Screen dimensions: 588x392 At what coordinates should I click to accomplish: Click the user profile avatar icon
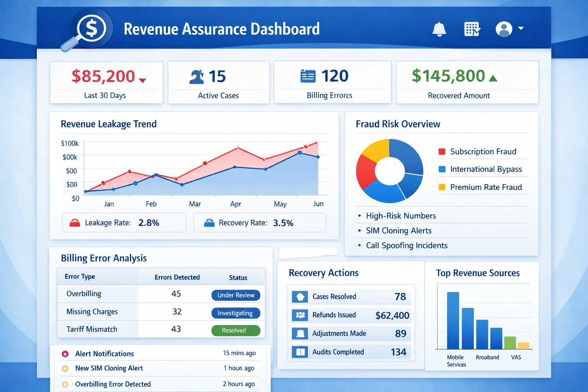pyautogui.click(x=504, y=29)
